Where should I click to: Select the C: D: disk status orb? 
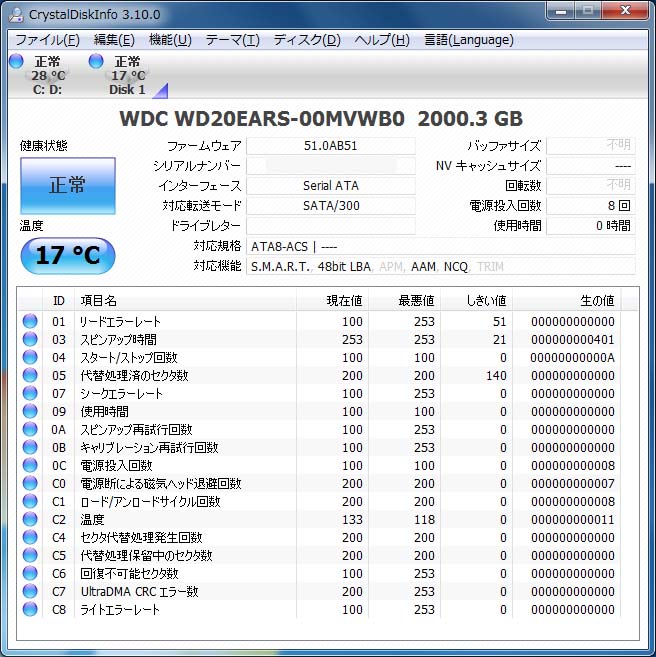coord(16,62)
